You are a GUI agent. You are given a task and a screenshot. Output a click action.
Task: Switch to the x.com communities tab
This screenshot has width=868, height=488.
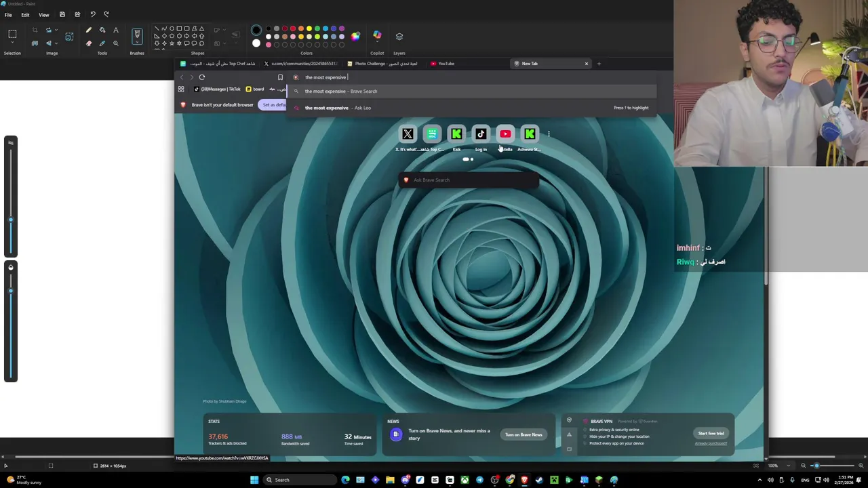click(x=300, y=64)
